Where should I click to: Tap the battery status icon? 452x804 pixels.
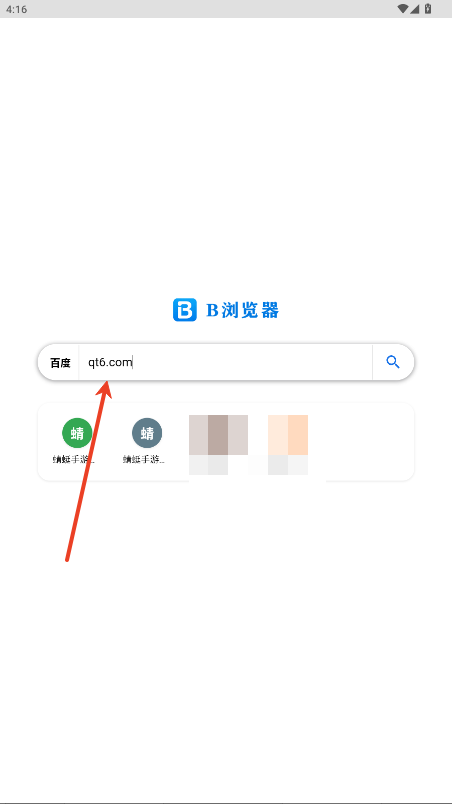pyautogui.click(x=428, y=9)
